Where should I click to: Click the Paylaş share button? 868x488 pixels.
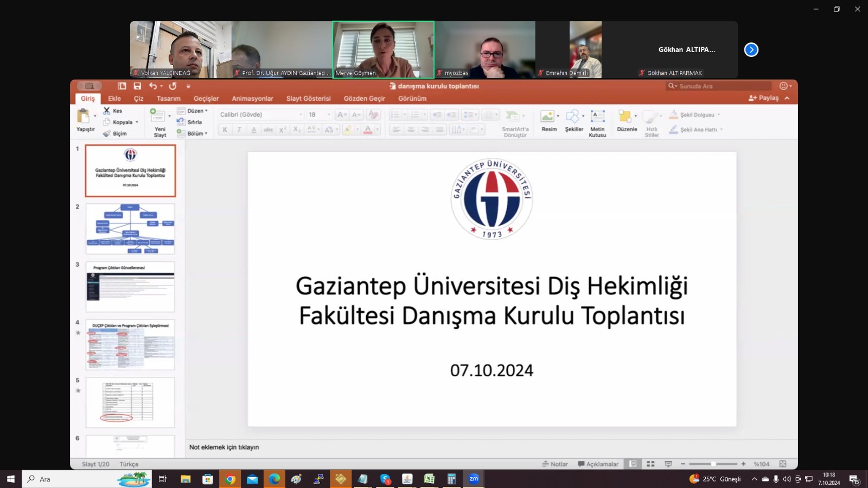[x=764, y=98]
